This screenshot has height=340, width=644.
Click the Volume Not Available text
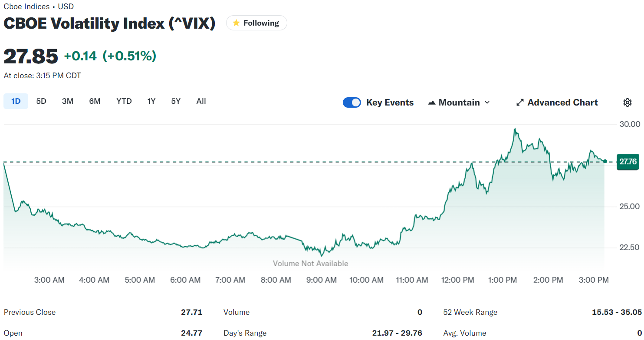[x=310, y=264]
